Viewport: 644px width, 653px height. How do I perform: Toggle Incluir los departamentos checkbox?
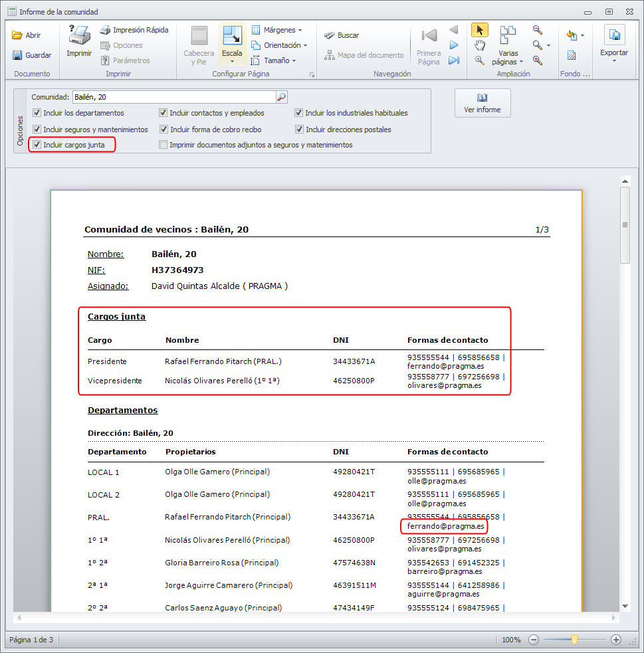38,113
